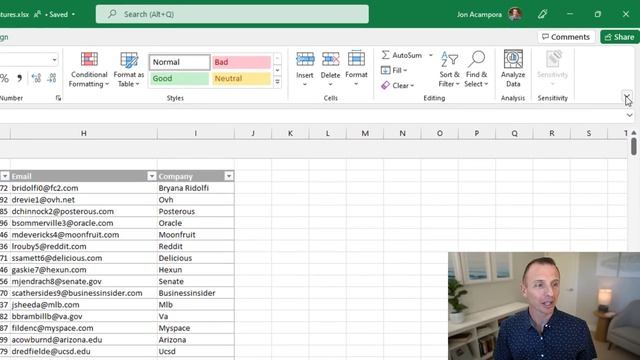The image size is (640, 360).
Task: Select the Myspace company cell
Action: click(196, 328)
